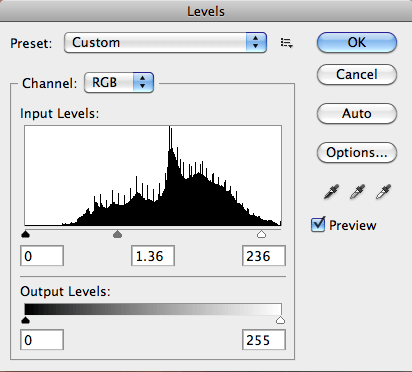Grab the black output levels slider
This screenshot has width=412, height=372.
click(x=25, y=320)
